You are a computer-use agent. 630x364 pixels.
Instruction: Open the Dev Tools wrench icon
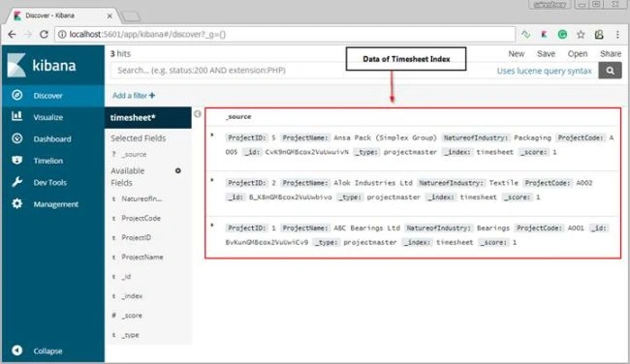click(x=16, y=182)
